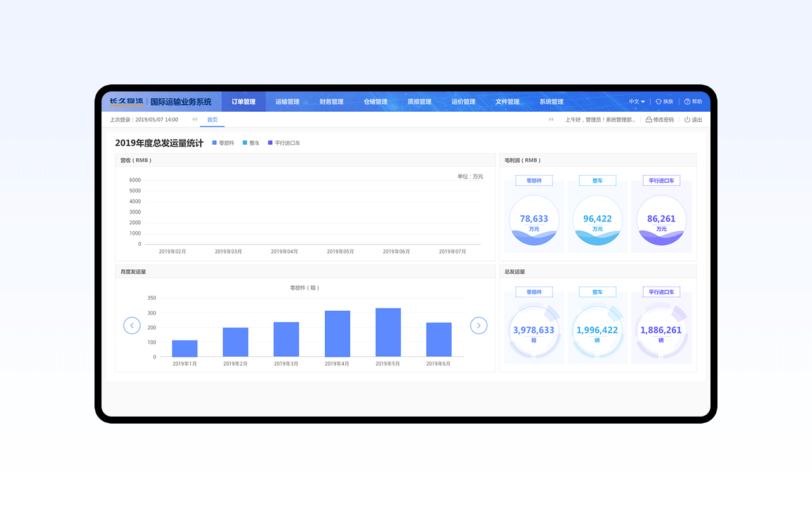The height and width of the screenshot is (508, 812).
Task: Click the 2019年2月 bar
Action: coord(235,342)
